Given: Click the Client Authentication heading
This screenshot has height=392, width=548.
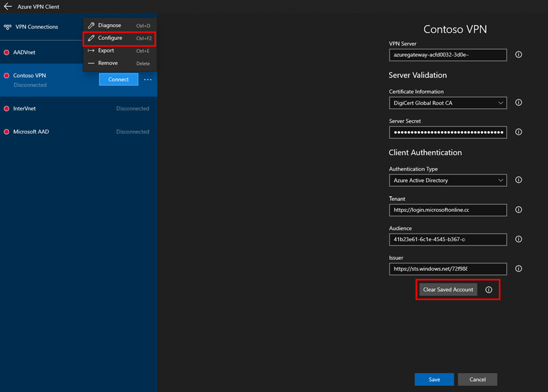Looking at the screenshot, I should click(x=425, y=153).
